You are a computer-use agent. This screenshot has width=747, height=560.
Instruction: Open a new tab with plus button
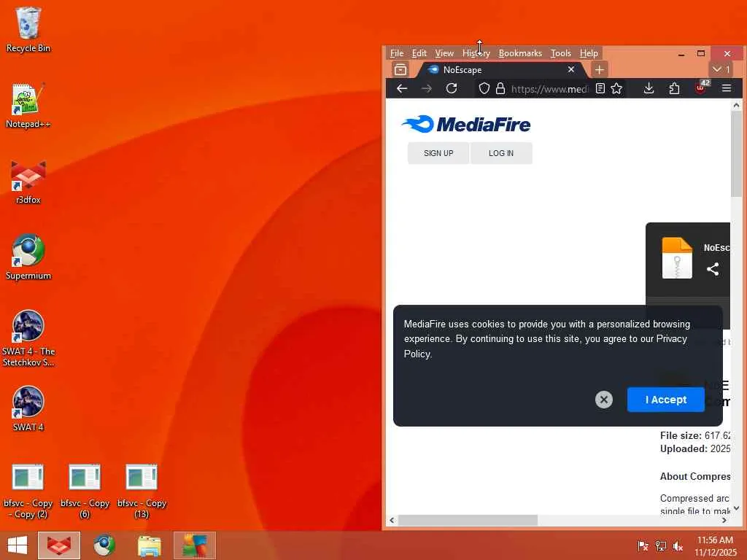pyautogui.click(x=600, y=69)
